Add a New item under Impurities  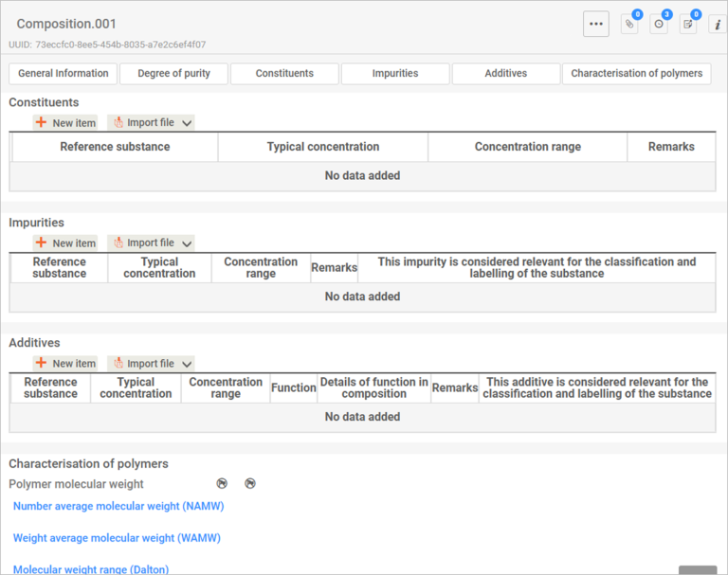[x=65, y=243]
